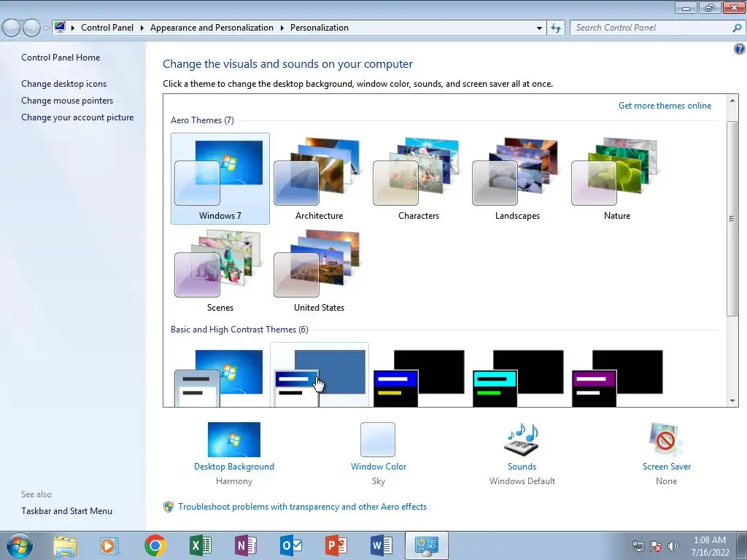
Task: Click the Screen Saver link text
Action: pyautogui.click(x=667, y=467)
